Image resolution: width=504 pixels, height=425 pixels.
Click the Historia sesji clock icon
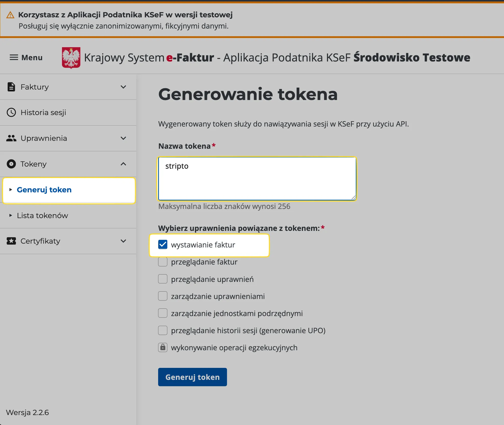[11, 112]
